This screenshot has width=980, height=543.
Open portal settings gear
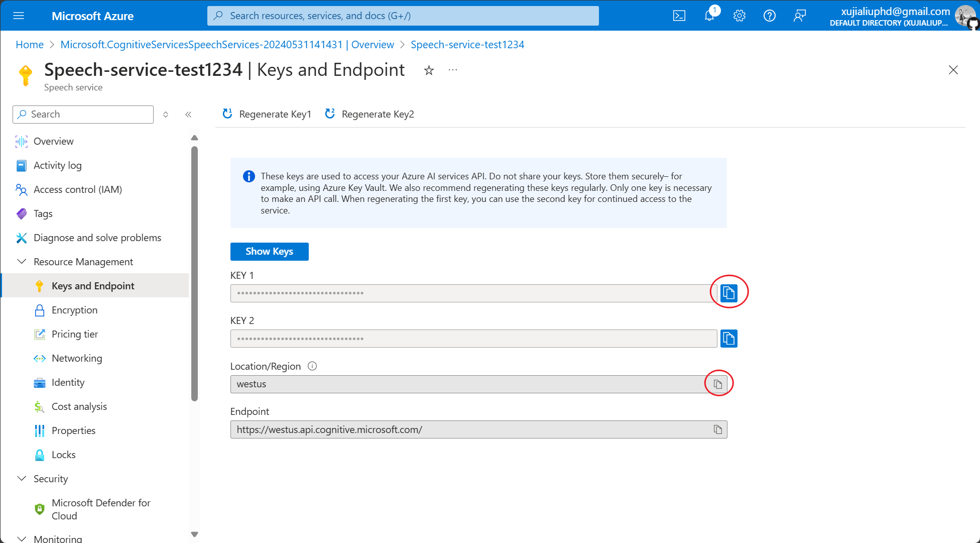pos(739,16)
